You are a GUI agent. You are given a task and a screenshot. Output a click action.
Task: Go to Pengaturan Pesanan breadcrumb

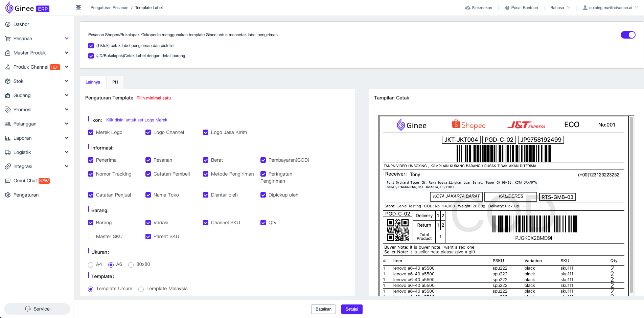109,8
